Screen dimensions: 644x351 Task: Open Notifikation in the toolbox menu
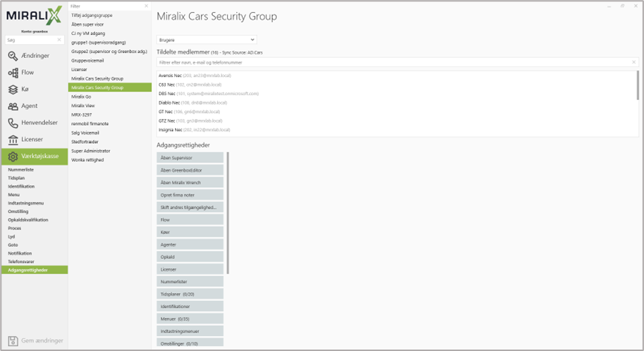(20, 253)
